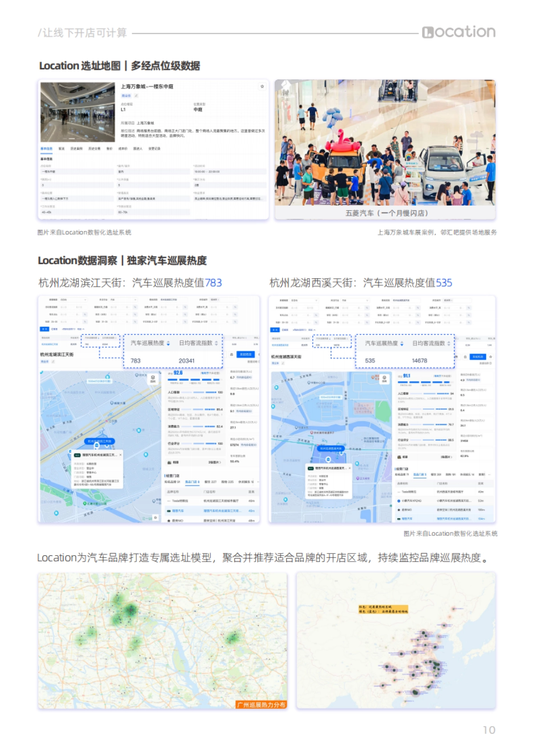
Task: Click the 783 value in 滨江天街 callout
Action: pyautogui.click(x=136, y=361)
